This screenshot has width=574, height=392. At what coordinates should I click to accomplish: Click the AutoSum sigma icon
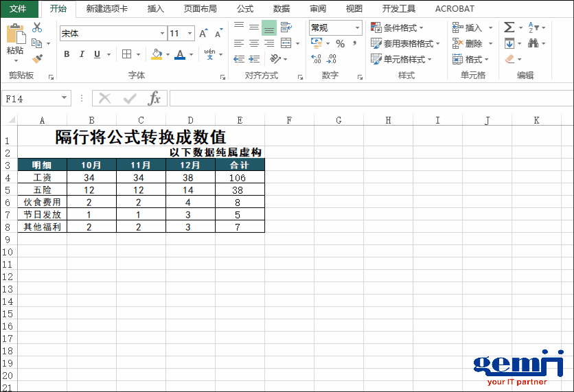(509, 27)
